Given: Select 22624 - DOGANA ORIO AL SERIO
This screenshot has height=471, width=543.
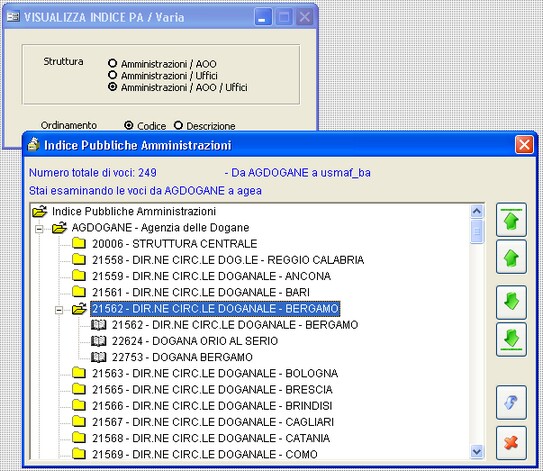Looking at the screenshot, I should coord(195,341).
